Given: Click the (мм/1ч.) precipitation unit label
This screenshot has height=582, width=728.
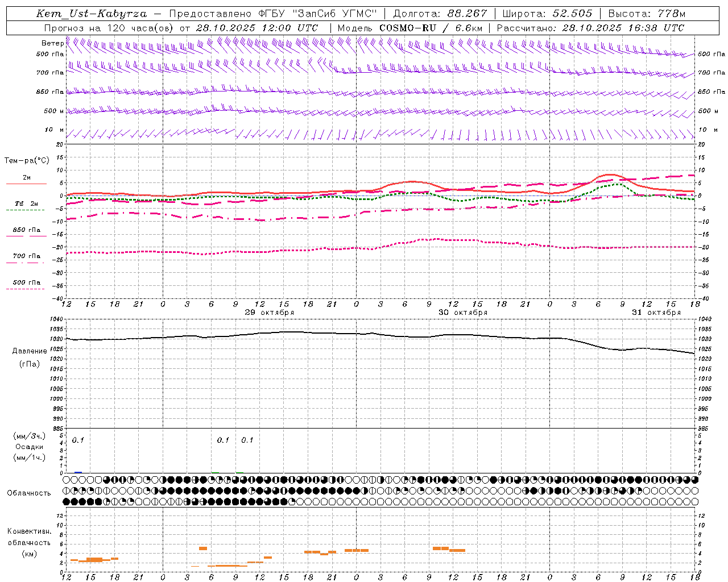Looking at the screenshot, I should tap(30, 458).
